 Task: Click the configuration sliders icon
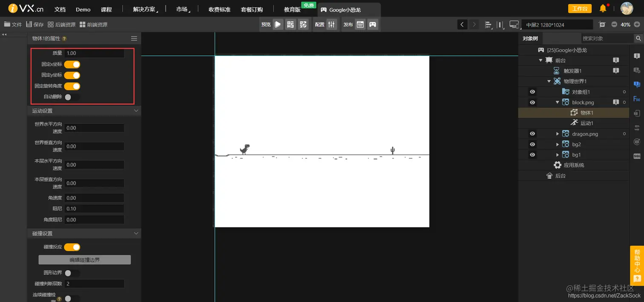click(x=331, y=25)
